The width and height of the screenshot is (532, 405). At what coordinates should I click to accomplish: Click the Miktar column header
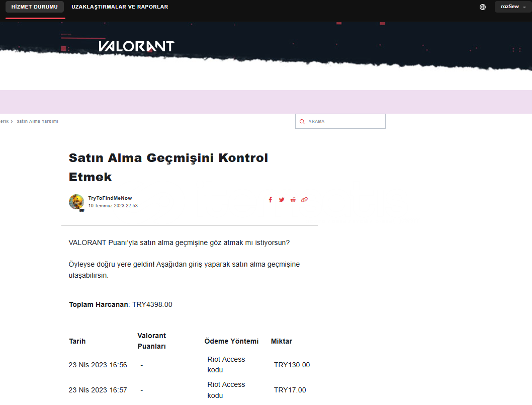point(282,341)
